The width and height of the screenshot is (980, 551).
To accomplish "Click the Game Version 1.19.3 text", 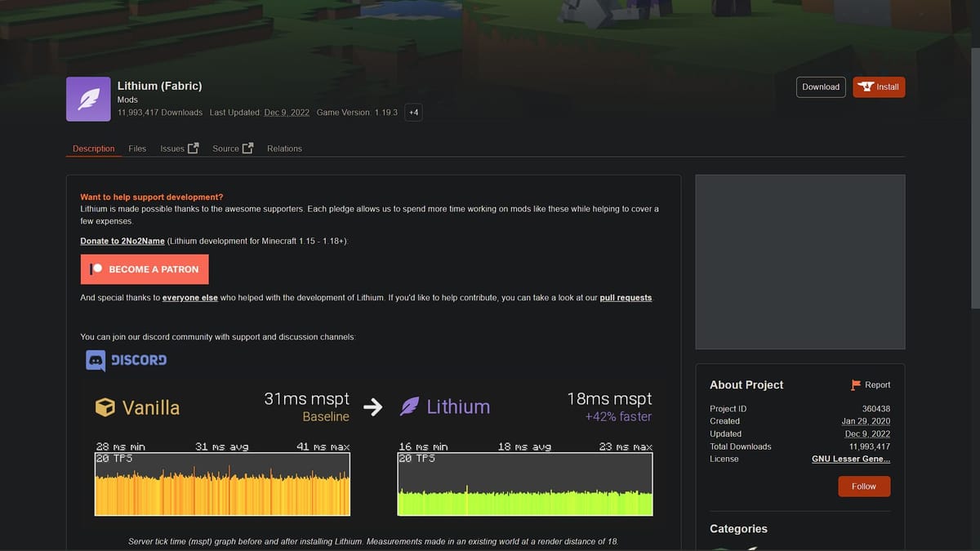I will click(357, 113).
